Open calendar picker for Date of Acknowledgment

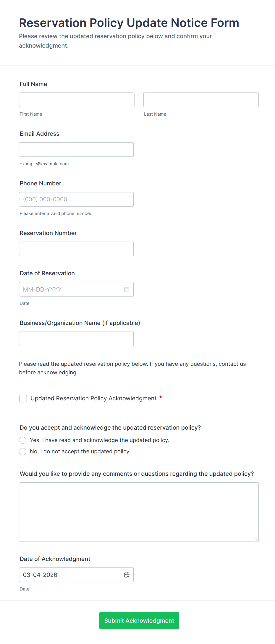point(127,575)
